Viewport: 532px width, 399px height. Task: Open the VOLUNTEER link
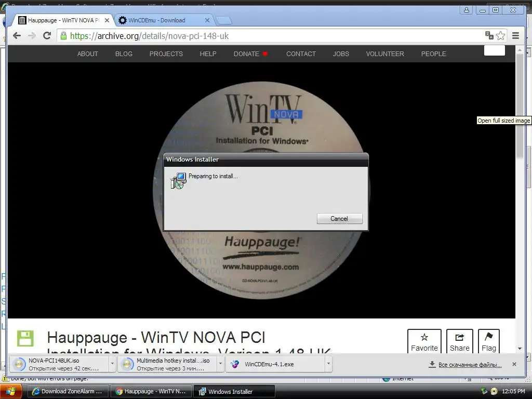tap(385, 54)
